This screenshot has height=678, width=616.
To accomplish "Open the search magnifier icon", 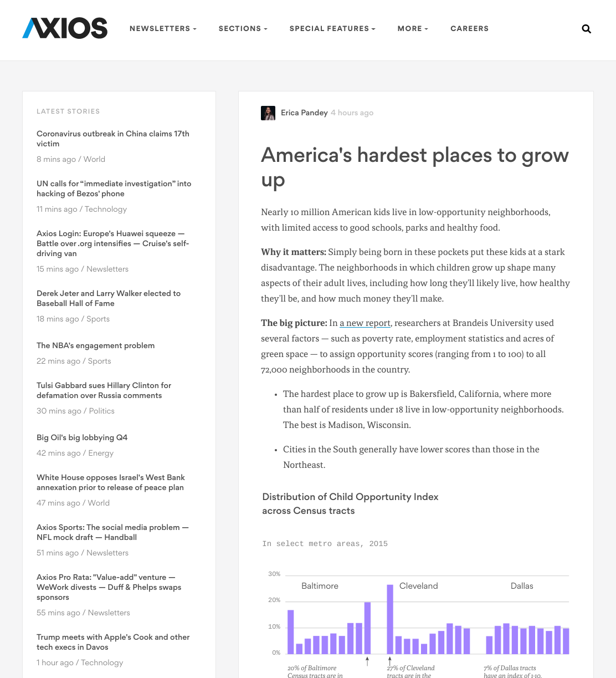I will [x=586, y=29].
